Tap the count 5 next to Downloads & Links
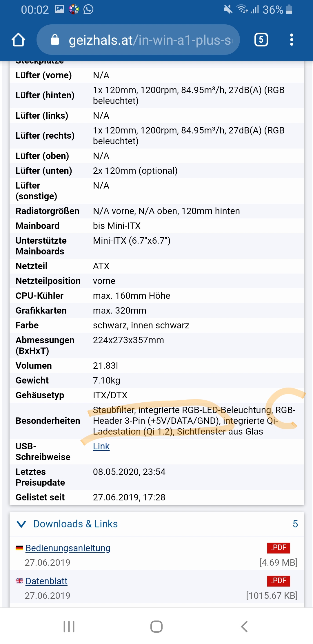313x644 pixels. (x=294, y=523)
